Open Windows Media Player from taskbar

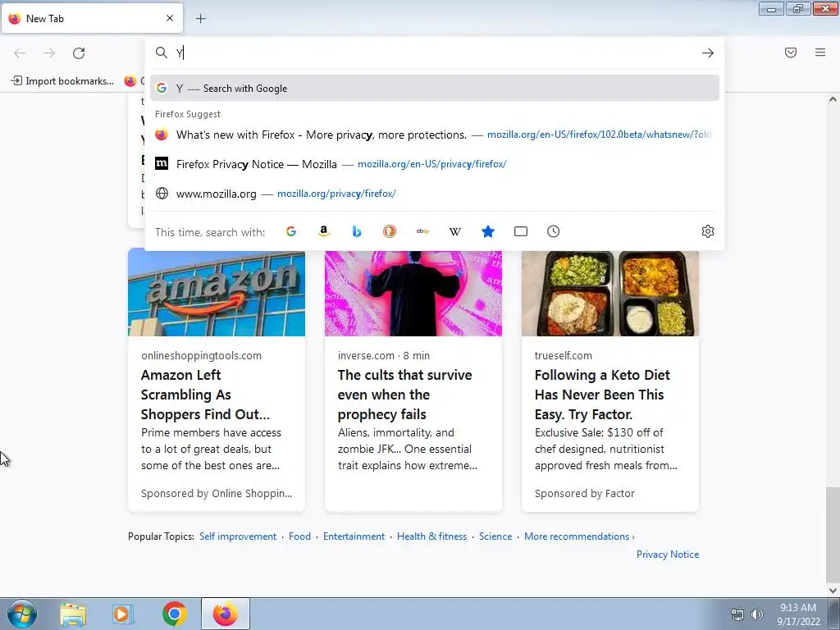click(123, 614)
